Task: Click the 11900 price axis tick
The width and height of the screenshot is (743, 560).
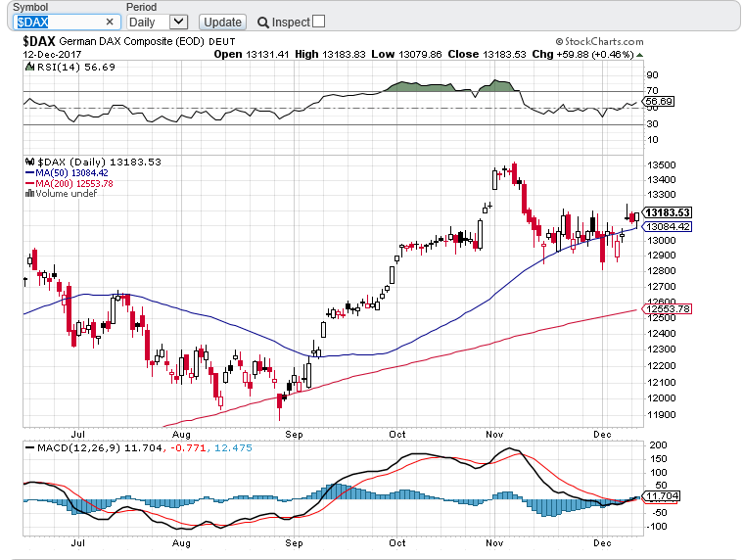Action: (x=662, y=414)
